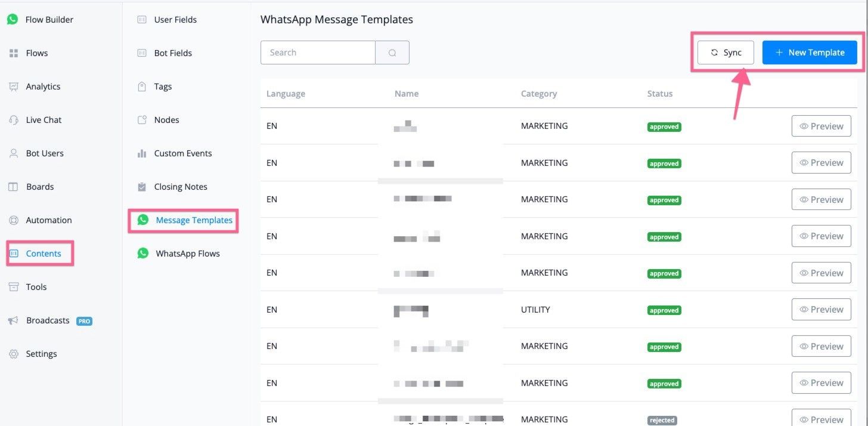
Task: Switch to User Fields tab
Action: click(175, 20)
